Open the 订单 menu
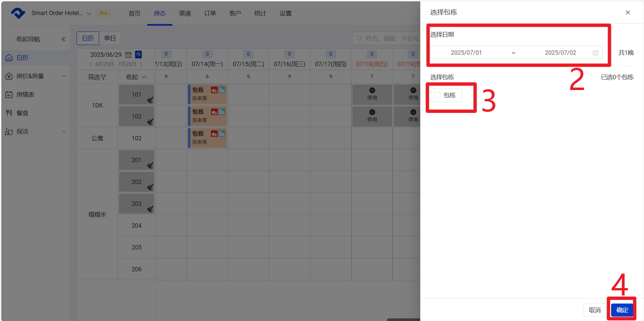Image resolution: width=644 pixels, height=321 pixels. [210, 13]
